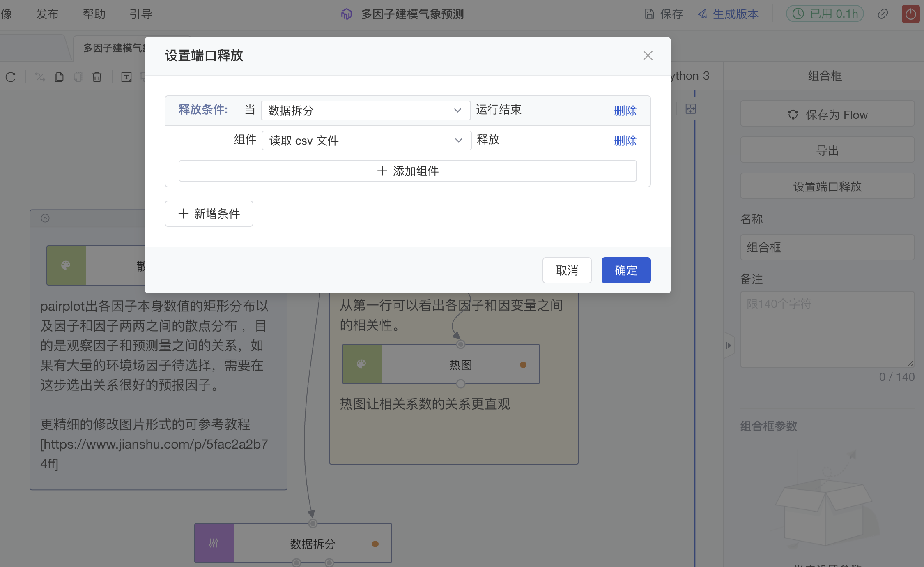This screenshot has height=567, width=924.
Task: Click the purple 数据拆分 node icon
Action: click(x=214, y=543)
